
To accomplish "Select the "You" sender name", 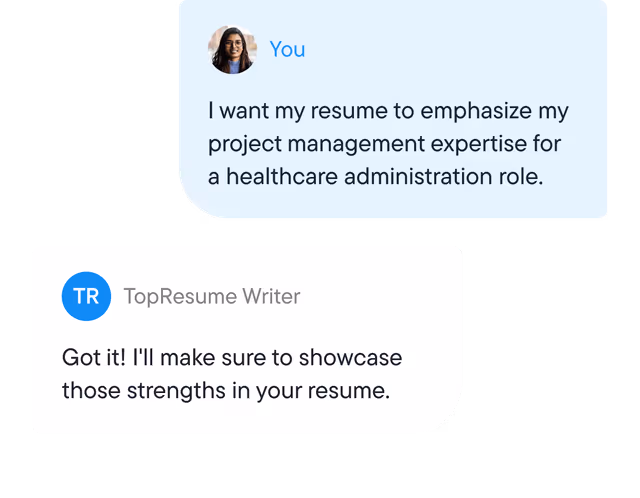I will (x=288, y=49).
